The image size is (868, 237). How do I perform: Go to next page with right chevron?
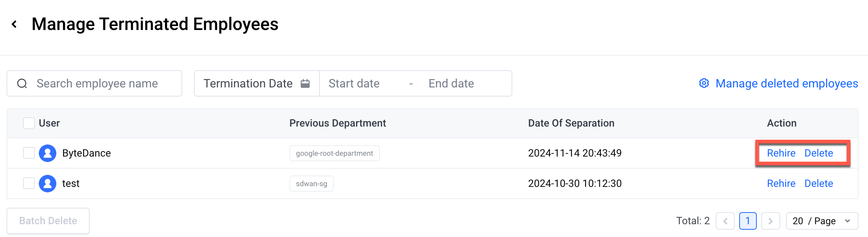(x=771, y=221)
